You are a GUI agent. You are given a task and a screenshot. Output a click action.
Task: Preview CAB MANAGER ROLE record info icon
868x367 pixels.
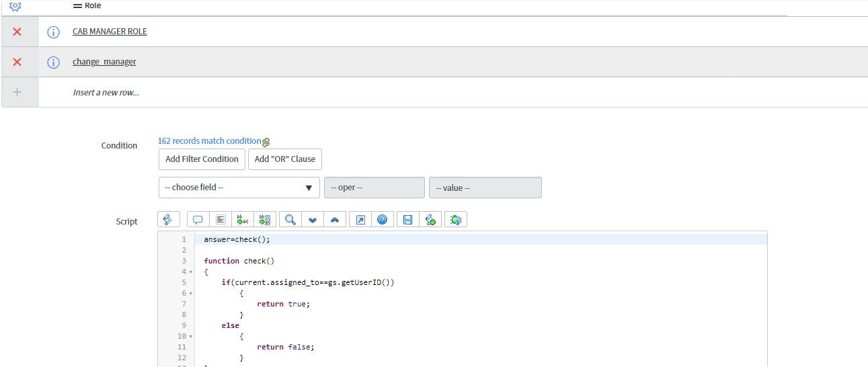[x=54, y=32]
